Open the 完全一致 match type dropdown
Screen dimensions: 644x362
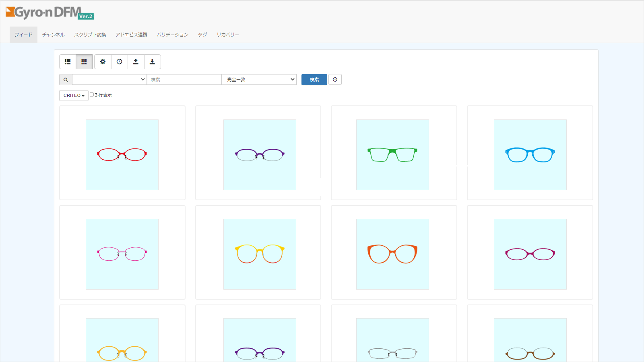259,80
